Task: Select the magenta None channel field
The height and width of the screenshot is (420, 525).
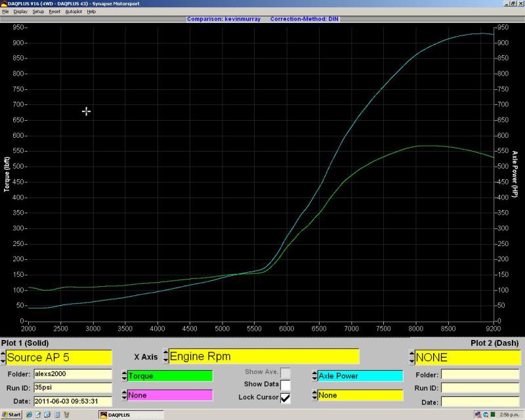Action: tap(170, 395)
